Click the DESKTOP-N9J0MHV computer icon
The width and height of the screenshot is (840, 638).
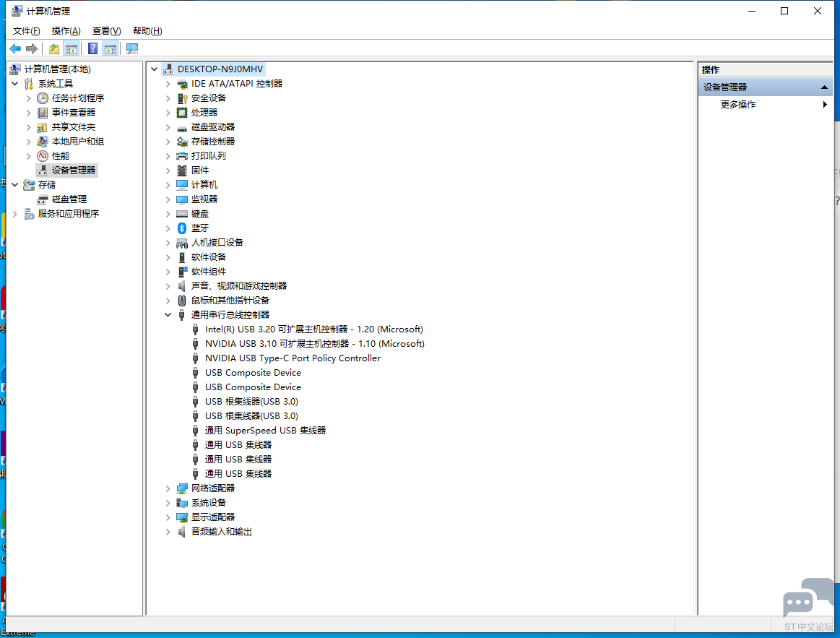(168, 69)
